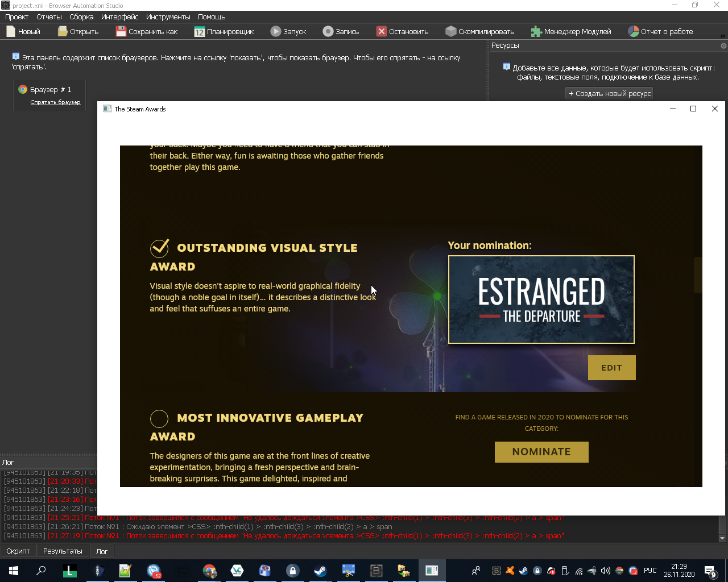The image size is (728, 582).
Task: Open the People icon in the system tray
Action: pos(476,571)
